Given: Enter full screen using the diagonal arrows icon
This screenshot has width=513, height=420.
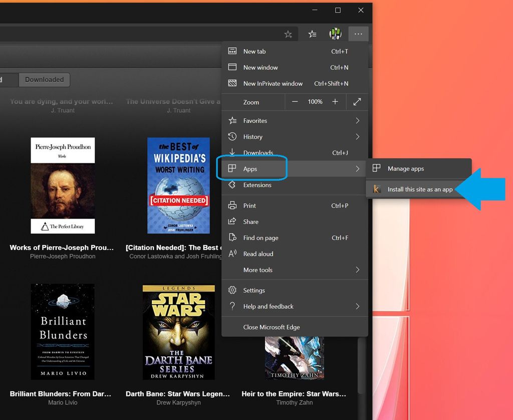Looking at the screenshot, I should (x=357, y=102).
